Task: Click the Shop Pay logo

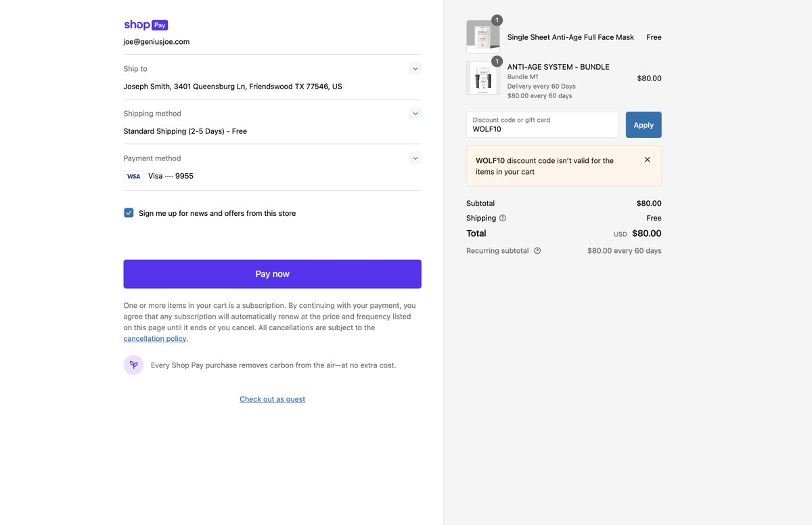Action: pyautogui.click(x=145, y=25)
